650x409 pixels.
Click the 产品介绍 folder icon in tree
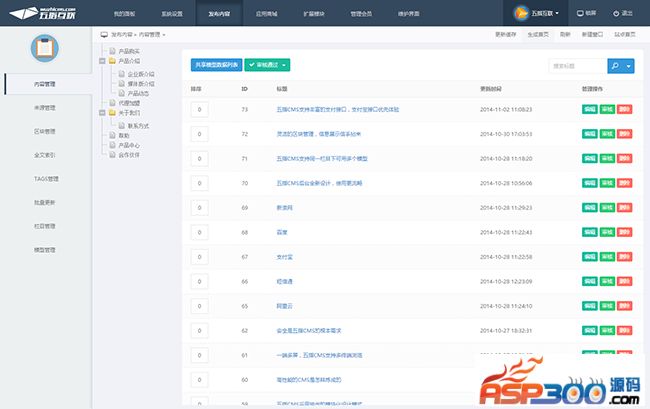pyautogui.click(x=111, y=61)
